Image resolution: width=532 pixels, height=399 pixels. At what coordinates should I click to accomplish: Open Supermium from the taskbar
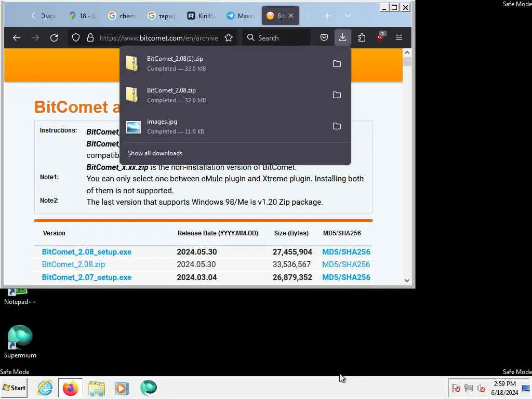[148, 388]
